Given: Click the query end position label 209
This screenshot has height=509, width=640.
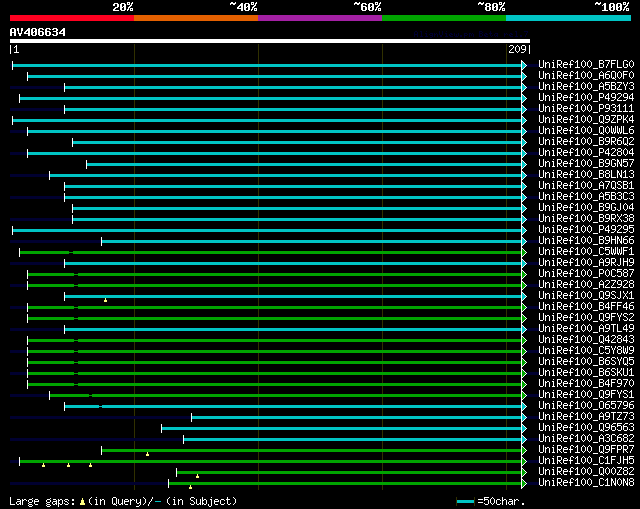Looking at the screenshot, I should tap(517, 49).
